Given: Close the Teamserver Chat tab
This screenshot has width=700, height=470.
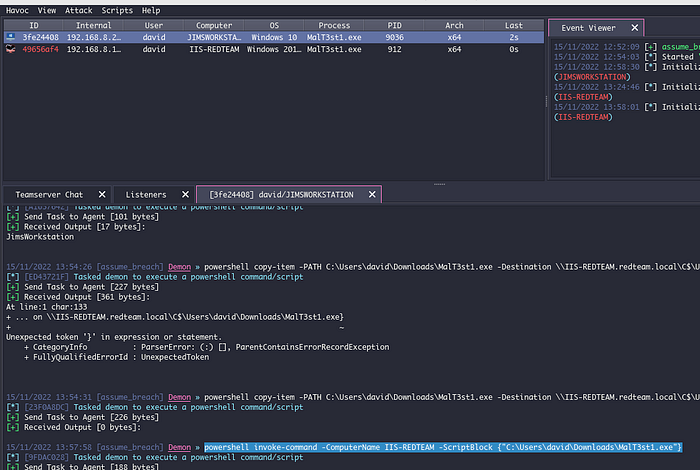Looking at the screenshot, I should pyautogui.click(x=102, y=195).
